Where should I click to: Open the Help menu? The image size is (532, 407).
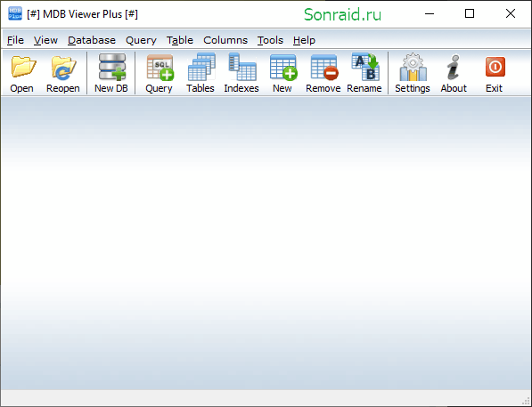pos(304,40)
